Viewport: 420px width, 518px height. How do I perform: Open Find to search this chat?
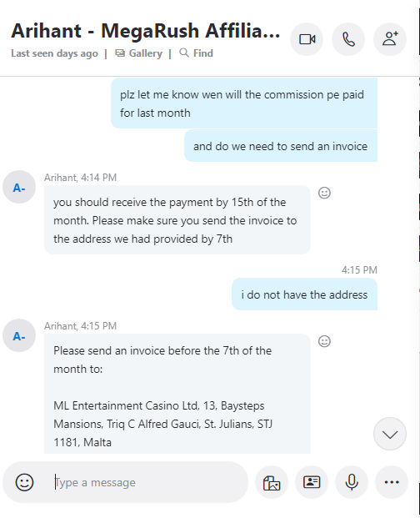[x=197, y=53]
